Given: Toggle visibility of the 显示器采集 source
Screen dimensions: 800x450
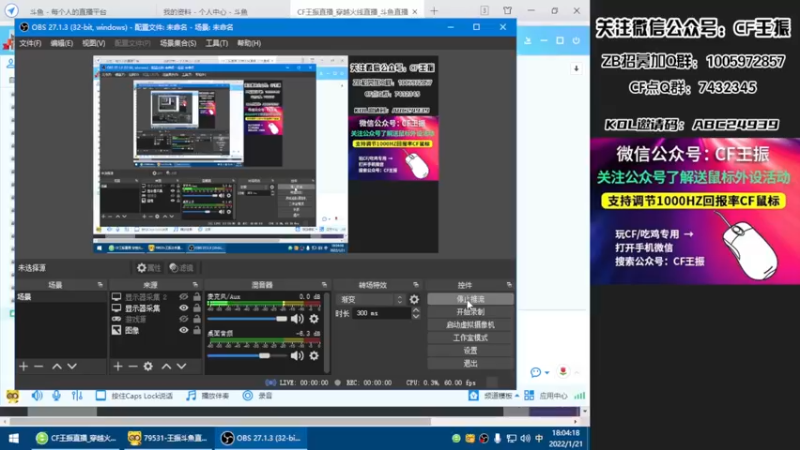Looking at the screenshot, I should tap(183, 308).
